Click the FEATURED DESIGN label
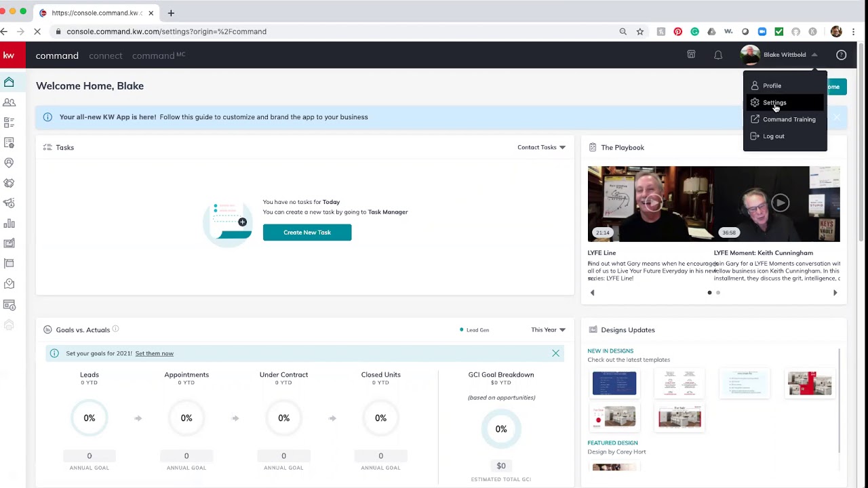The image size is (868, 488). click(612, 443)
